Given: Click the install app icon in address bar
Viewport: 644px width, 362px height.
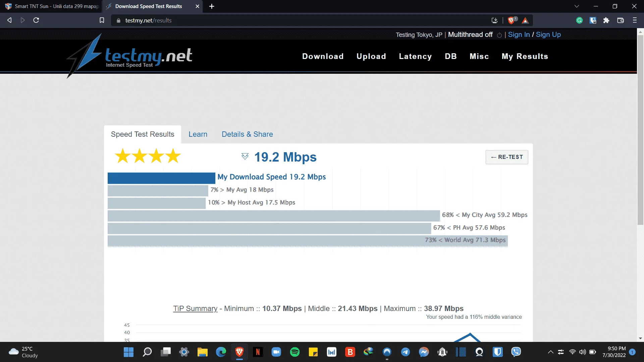Looking at the screenshot, I should click(494, 20).
